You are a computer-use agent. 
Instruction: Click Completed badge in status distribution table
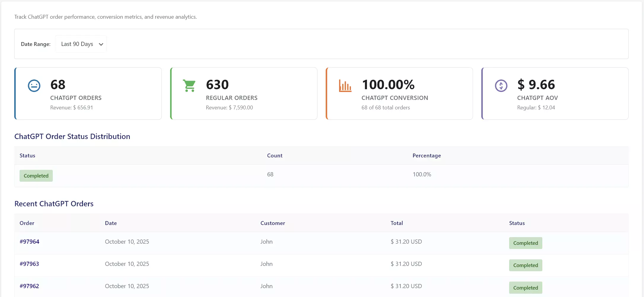click(x=36, y=176)
